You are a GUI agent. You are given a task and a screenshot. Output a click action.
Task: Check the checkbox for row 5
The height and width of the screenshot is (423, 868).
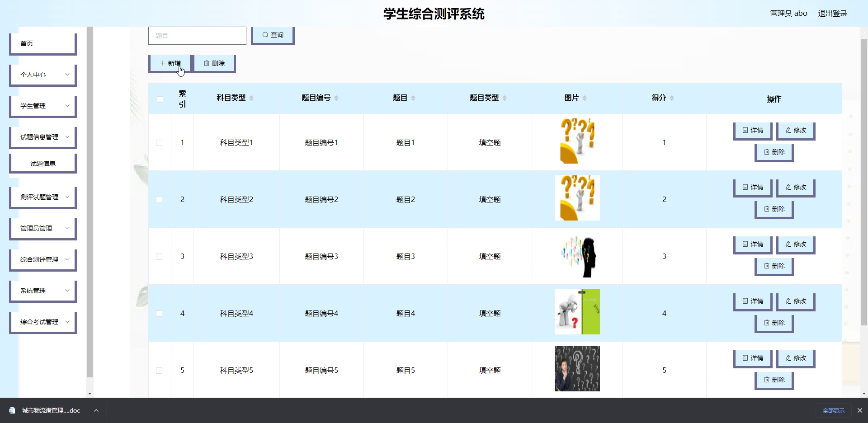[x=159, y=371]
